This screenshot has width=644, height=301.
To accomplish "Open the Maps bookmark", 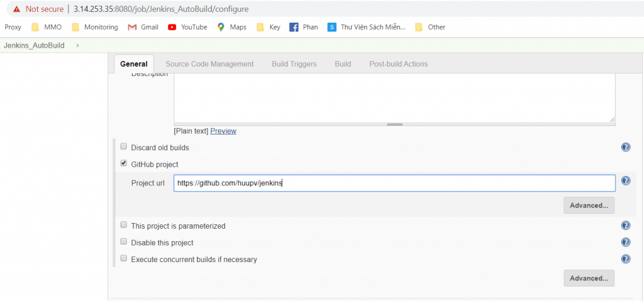I will [232, 27].
